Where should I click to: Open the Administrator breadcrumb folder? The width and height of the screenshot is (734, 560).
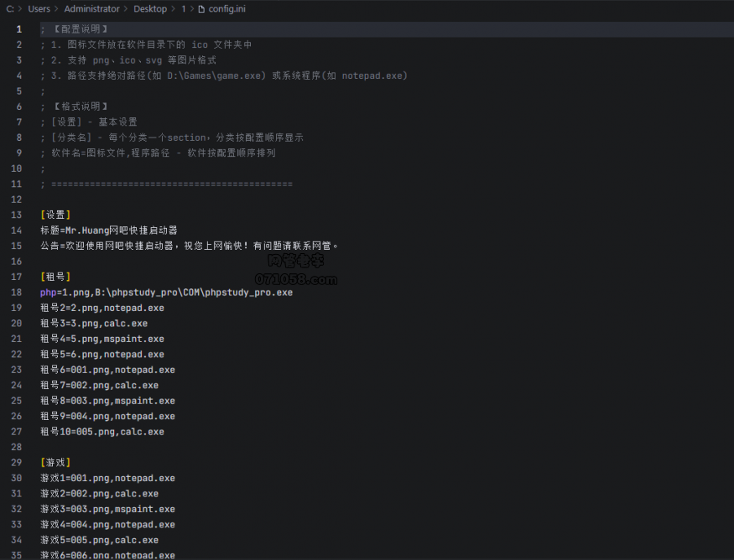point(92,8)
